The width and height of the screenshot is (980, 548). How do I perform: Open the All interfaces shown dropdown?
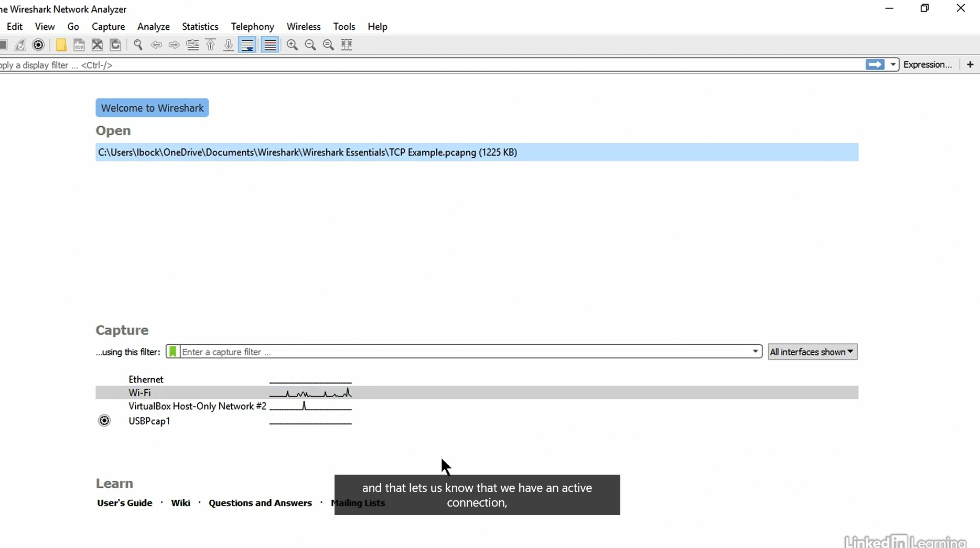point(812,352)
